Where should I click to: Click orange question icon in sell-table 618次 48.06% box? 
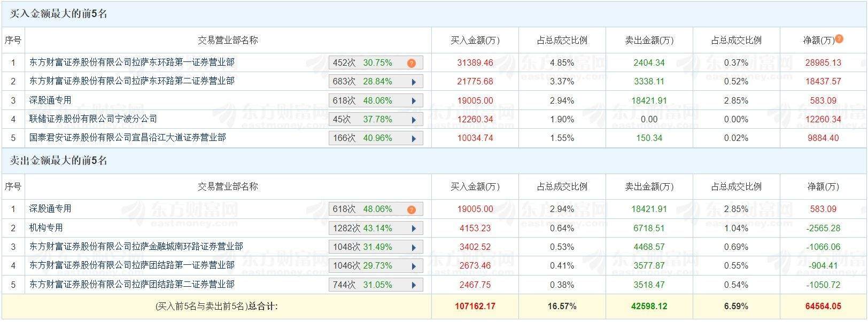[x=411, y=209]
